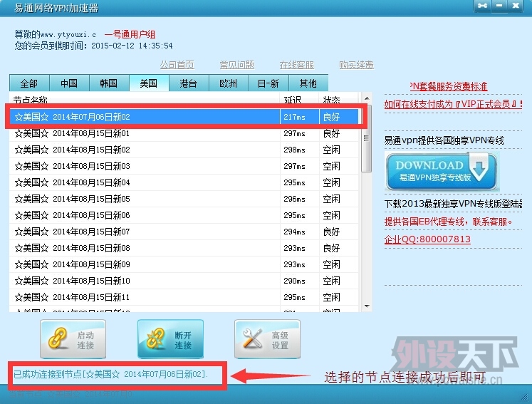Open link about becoming VIP正式会员
Viewport: 532px width, 404px height.
453,104
